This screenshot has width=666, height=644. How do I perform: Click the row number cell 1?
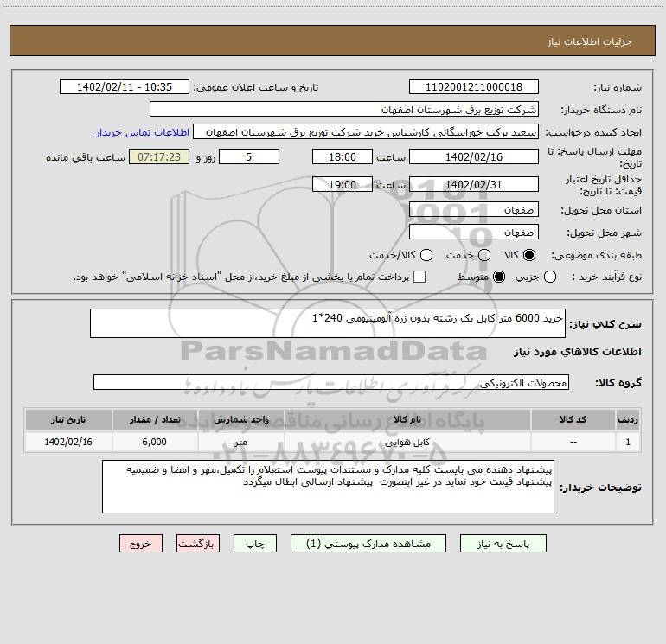click(x=628, y=442)
